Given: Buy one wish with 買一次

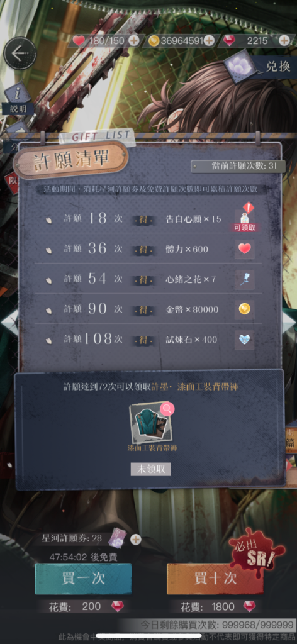Looking at the screenshot, I should coord(84,579).
